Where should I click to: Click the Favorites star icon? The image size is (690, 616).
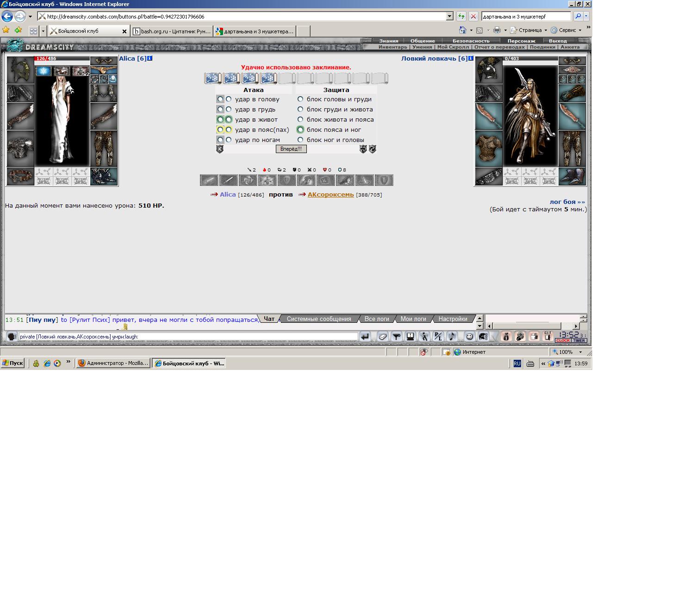6,30
